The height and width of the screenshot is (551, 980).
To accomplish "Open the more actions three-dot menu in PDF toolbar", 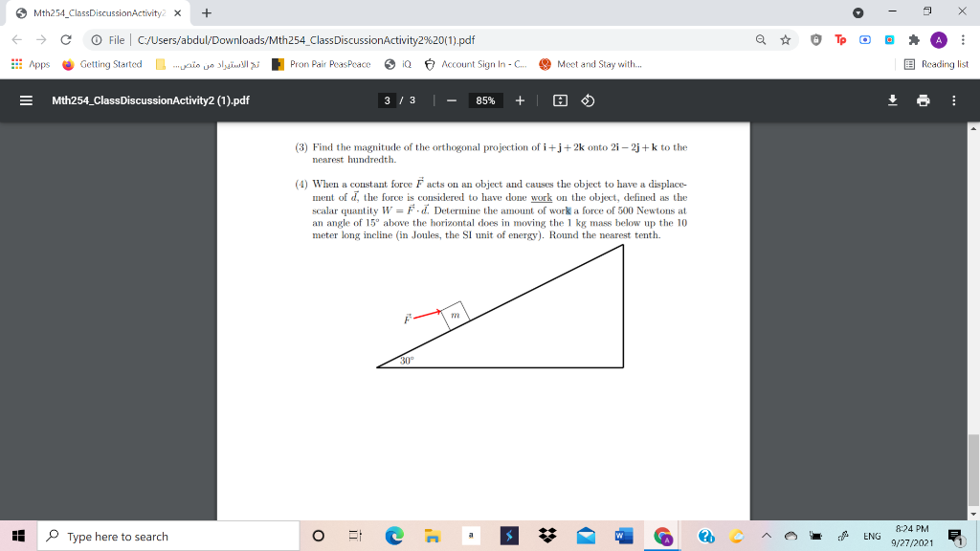I will [954, 99].
